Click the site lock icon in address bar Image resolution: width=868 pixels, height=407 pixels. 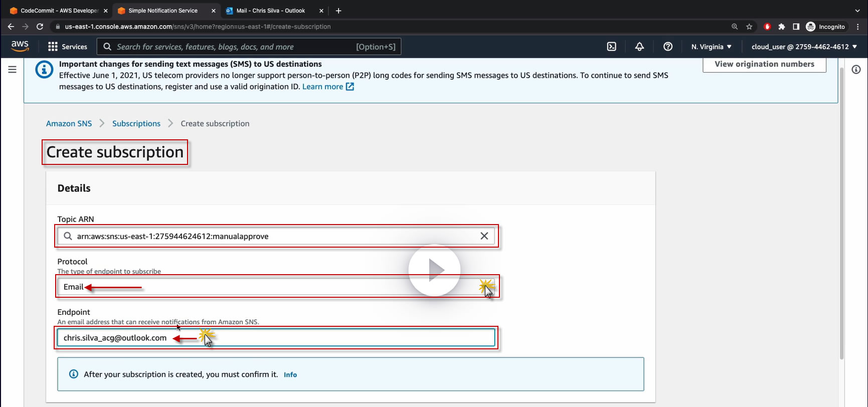click(x=57, y=27)
